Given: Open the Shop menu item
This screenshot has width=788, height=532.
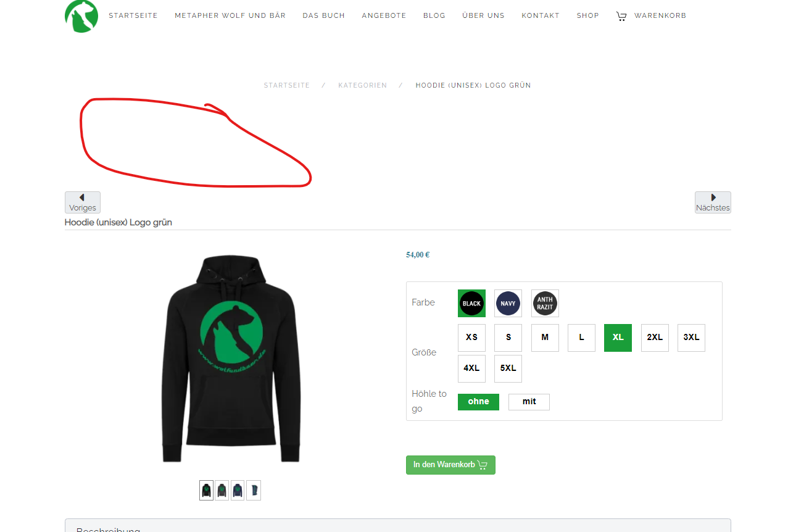Looking at the screenshot, I should (x=588, y=15).
